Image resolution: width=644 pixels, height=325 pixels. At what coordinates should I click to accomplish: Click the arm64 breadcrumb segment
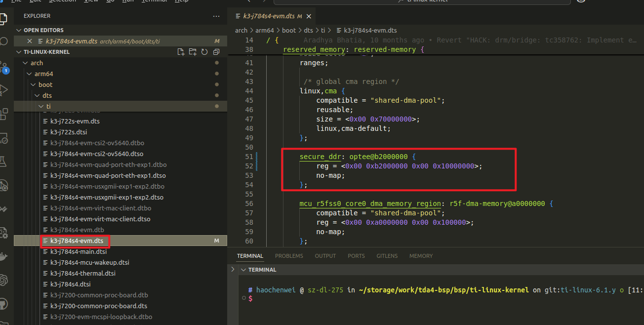coord(265,30)
